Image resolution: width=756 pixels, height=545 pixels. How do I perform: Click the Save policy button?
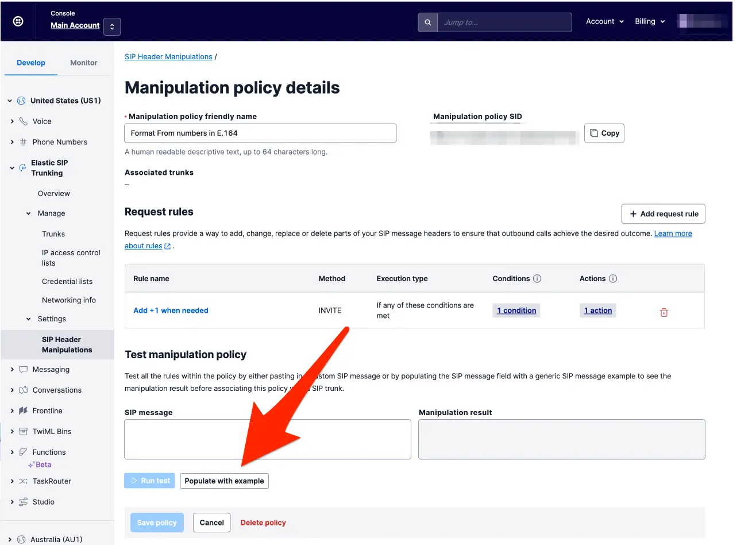pos(157,523)
